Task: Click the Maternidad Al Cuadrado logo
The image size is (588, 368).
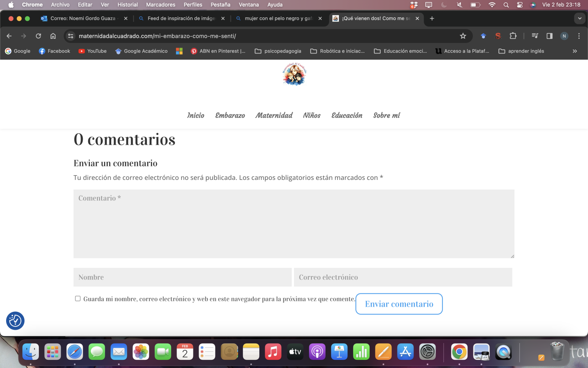Action: (294, 74)
